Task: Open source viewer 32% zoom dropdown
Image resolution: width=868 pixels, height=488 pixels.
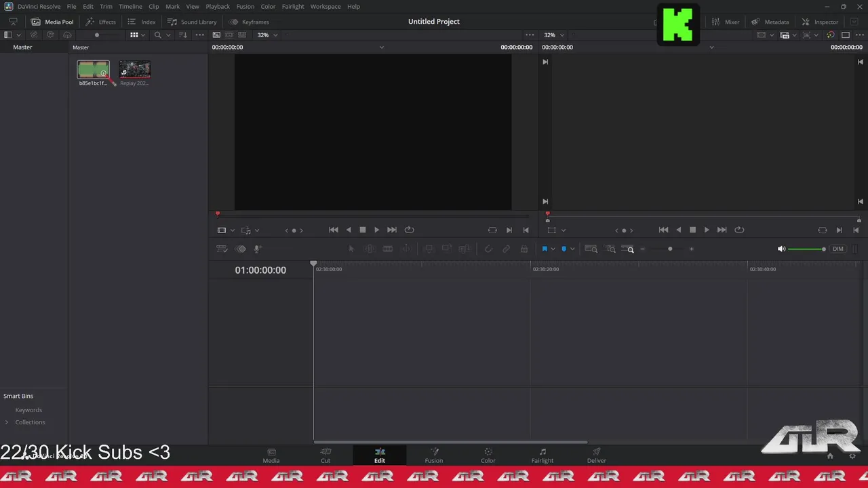Action: coord(266,35)
